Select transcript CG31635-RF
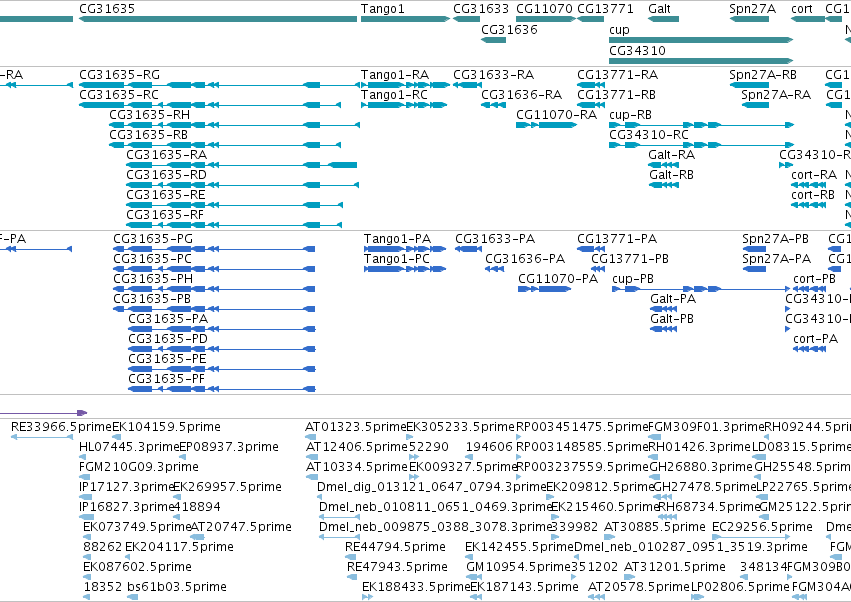 (x=166, y=215)
